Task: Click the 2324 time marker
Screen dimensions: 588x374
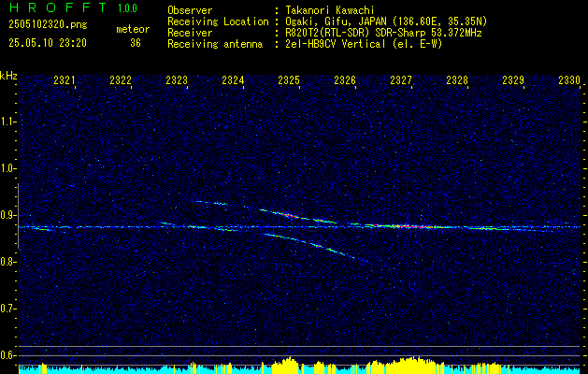Action: (233, 80)
